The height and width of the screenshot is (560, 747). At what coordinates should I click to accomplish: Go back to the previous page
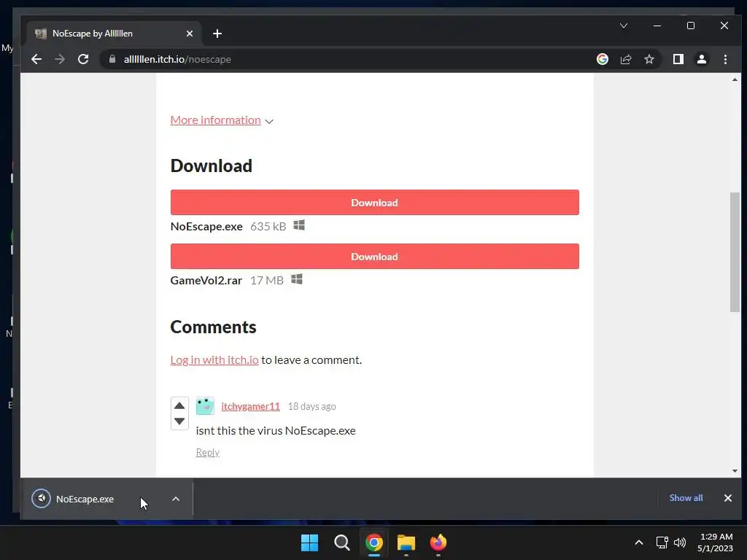(x=36, y=59)
